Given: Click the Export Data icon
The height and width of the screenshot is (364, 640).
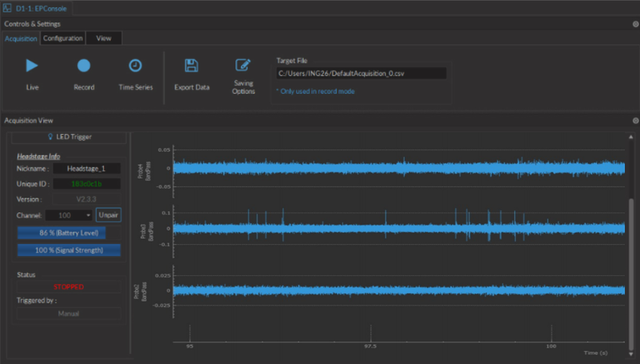Looking at the screenshot, I should pyautogui.click(x=191, y=66).
